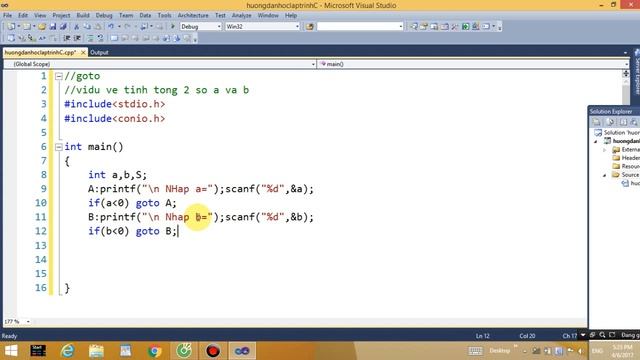Select Header Files folder in Solution Explorer

[626, 158]
